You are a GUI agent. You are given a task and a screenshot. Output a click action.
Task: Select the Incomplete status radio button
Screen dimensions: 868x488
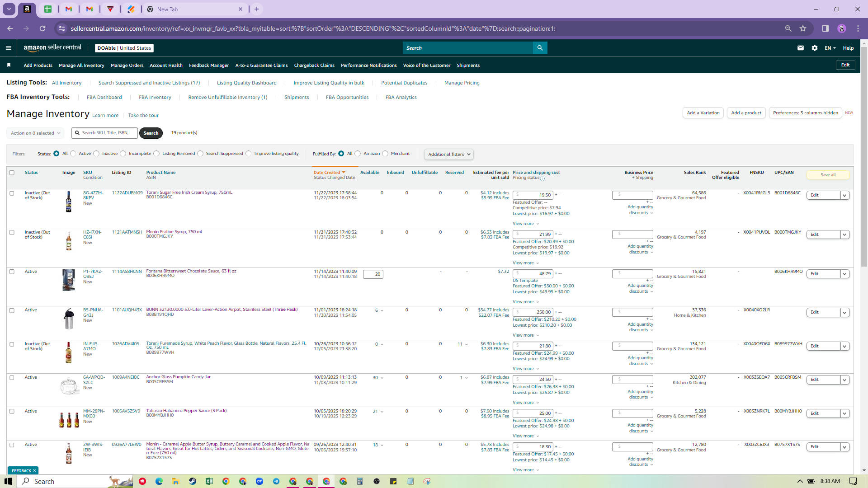123,154
